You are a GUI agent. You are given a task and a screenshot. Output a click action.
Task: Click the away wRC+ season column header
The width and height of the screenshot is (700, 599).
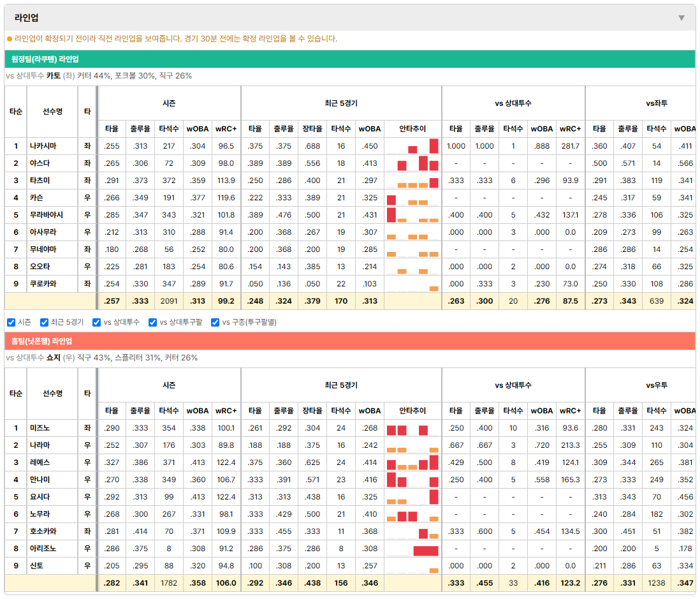tap(226, 129)
